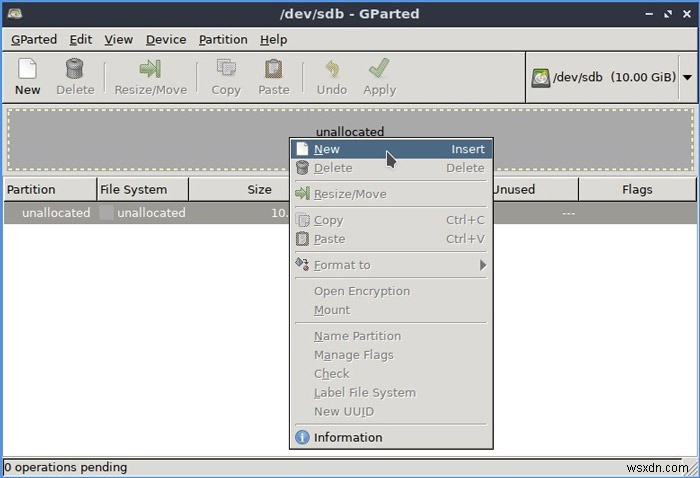Click the '0 operations pending' status text

(x=66, y=467)
